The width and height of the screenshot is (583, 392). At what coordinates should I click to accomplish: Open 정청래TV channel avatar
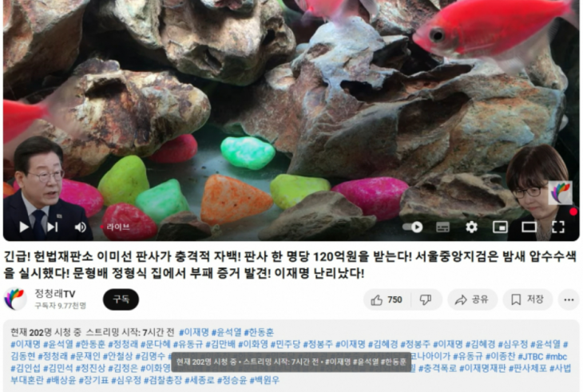click(x=15, y=299)
